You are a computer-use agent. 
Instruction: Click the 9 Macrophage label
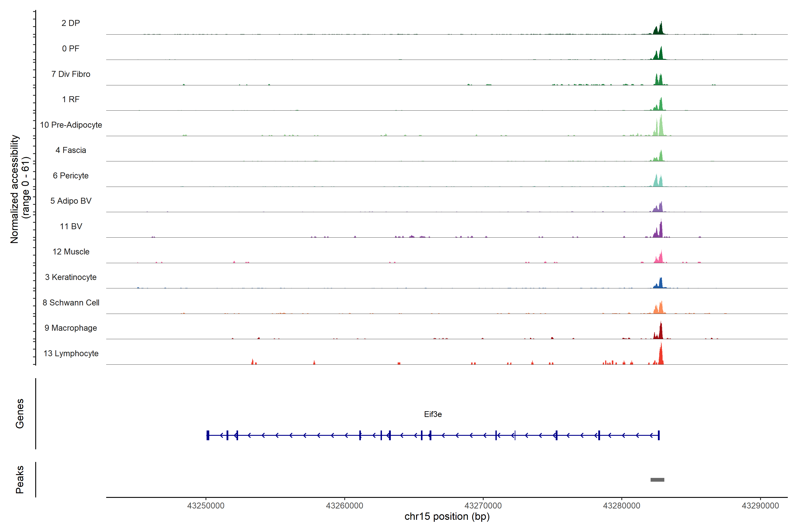(x=70, y=328)
